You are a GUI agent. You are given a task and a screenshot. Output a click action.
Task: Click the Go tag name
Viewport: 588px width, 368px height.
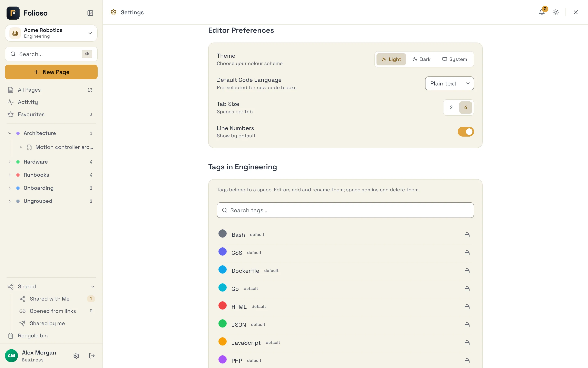(x=235, y=289)
